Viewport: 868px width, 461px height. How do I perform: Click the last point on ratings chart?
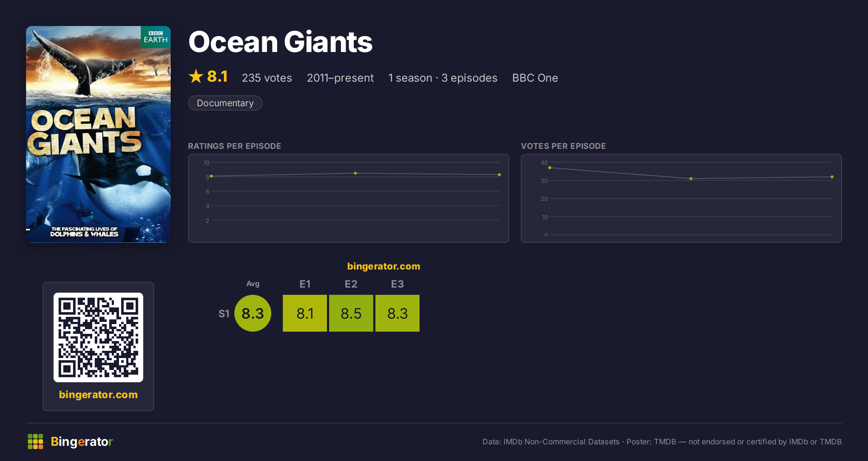[499, 175]
